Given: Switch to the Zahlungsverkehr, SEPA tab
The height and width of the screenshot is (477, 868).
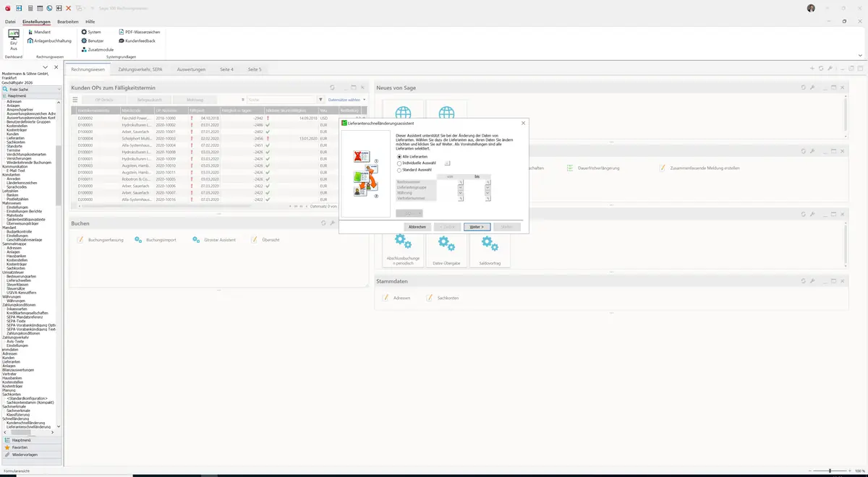Looking at the screenshot, I should pyautogui.click(x=140, y=69).
